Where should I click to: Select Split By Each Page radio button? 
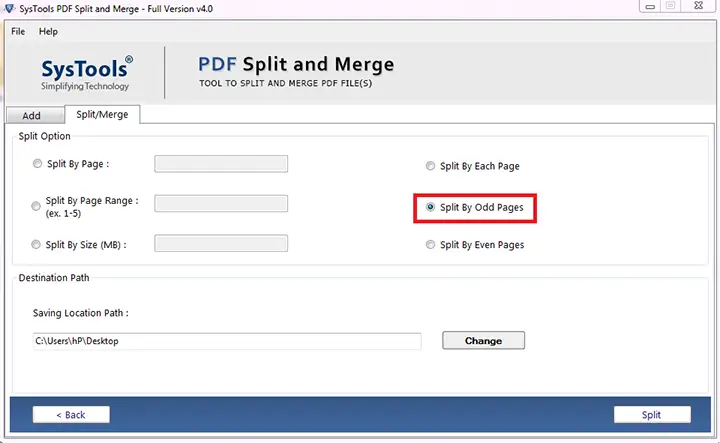point(430,166)
